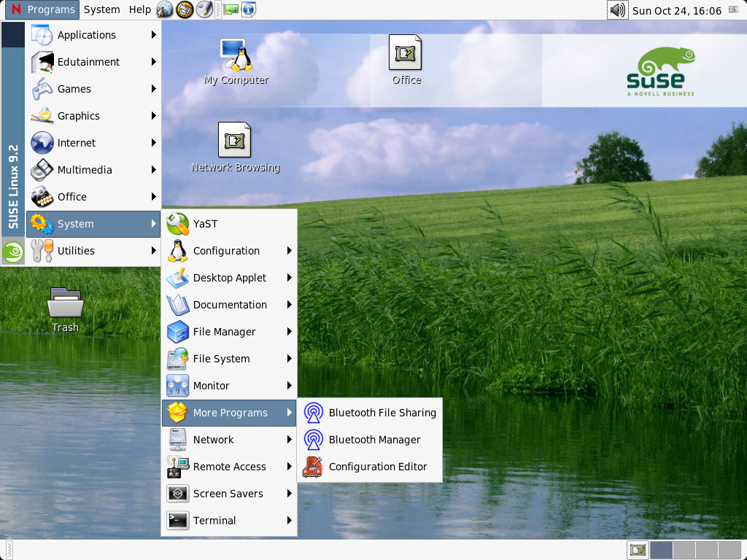Click the Terminal entry's console icon
Viewport: 747px width, 560px height.
coord(178,521)
